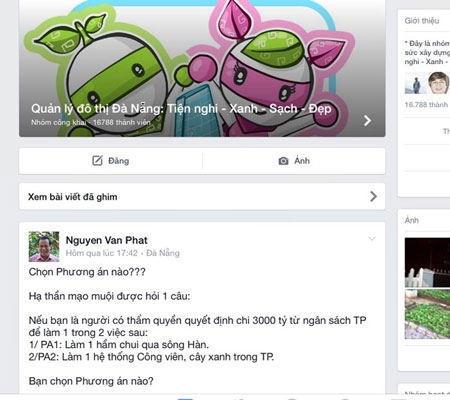
Task: Open the dark nighttime photo thumbnail
Action: click(x=427, y=263)
